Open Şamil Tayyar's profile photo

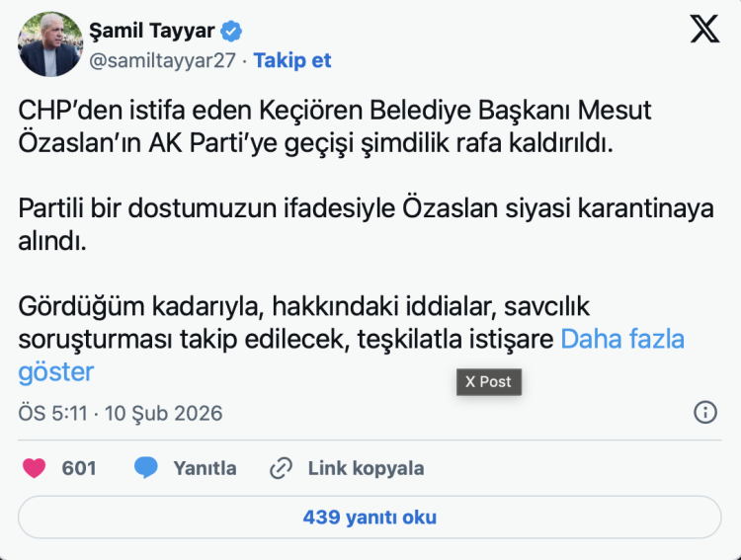pyautogui.click(x=48, y=44)
